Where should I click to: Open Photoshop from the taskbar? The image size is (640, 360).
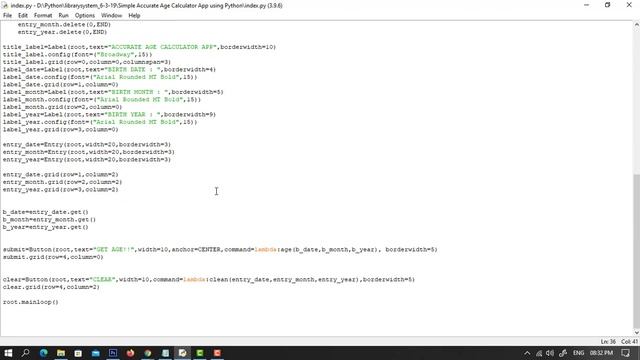(113, 353)
